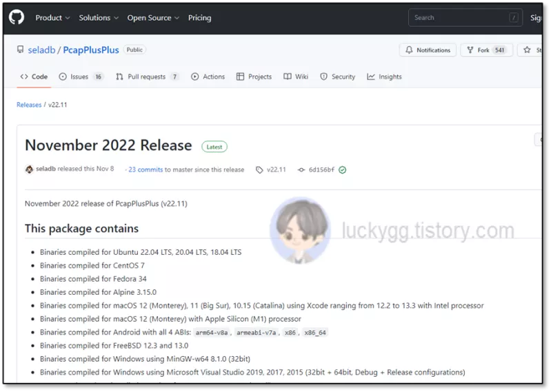Screen dimensions: 551x392
Task: Switch to the Issues tab
Action: coord(81,76)
